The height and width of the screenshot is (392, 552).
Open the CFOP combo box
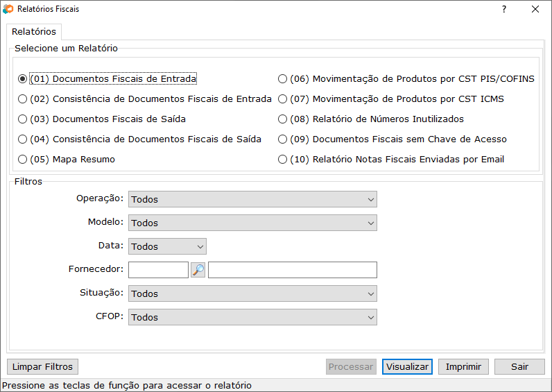[x=252, y=317]
